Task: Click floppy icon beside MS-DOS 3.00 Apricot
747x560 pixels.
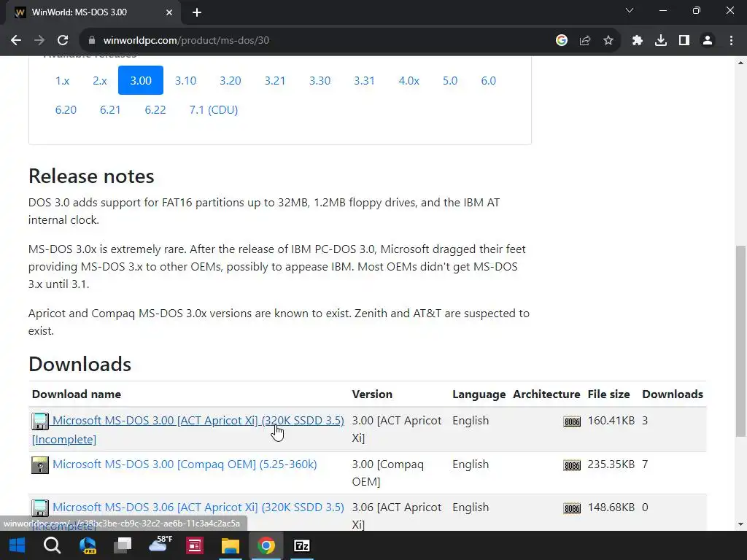Action: [x=40, y=421]
